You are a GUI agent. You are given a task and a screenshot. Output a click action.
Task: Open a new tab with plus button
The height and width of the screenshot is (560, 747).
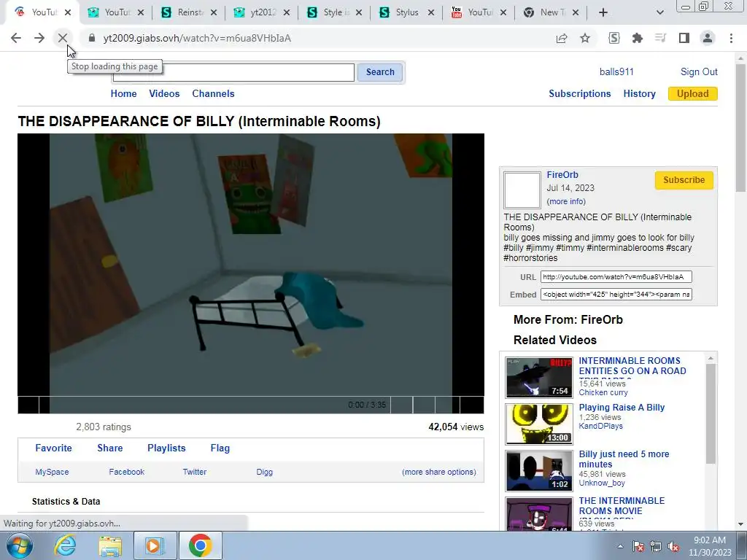pos(603,12)
